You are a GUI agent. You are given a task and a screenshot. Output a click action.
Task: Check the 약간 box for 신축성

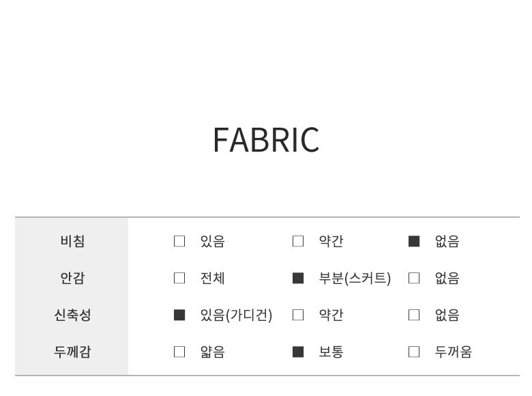coord(298,315)
